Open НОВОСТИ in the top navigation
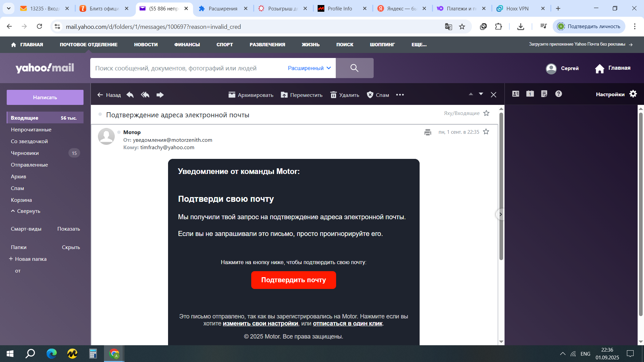 point(146,45)
